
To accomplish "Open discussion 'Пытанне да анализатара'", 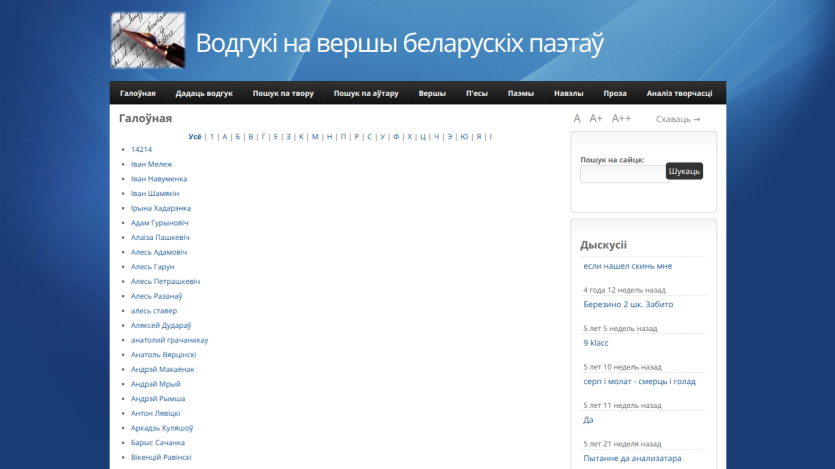I will [x=632, y=458].
